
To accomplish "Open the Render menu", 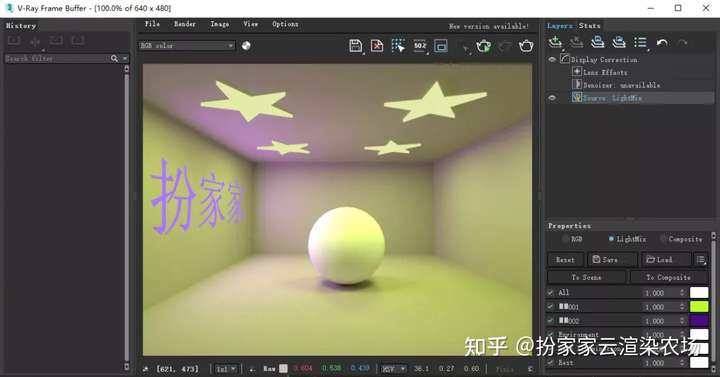I will click(x=185, y=24).
